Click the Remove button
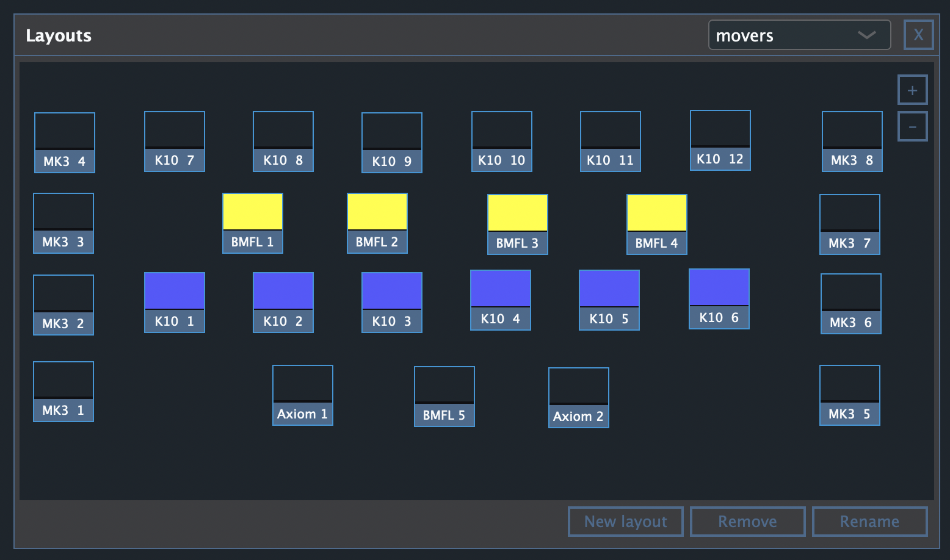This screenshot has height=560, width=950. tap(747, 522)
